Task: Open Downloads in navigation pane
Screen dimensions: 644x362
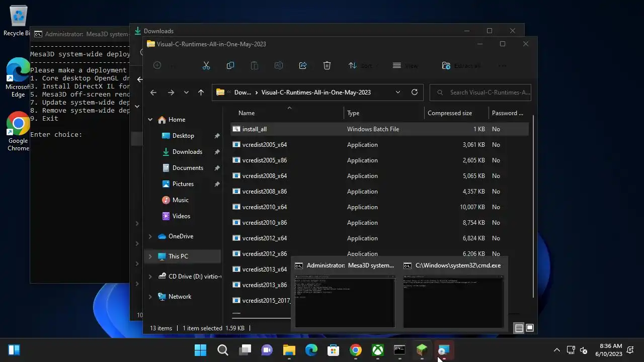Action: [187, 152]
